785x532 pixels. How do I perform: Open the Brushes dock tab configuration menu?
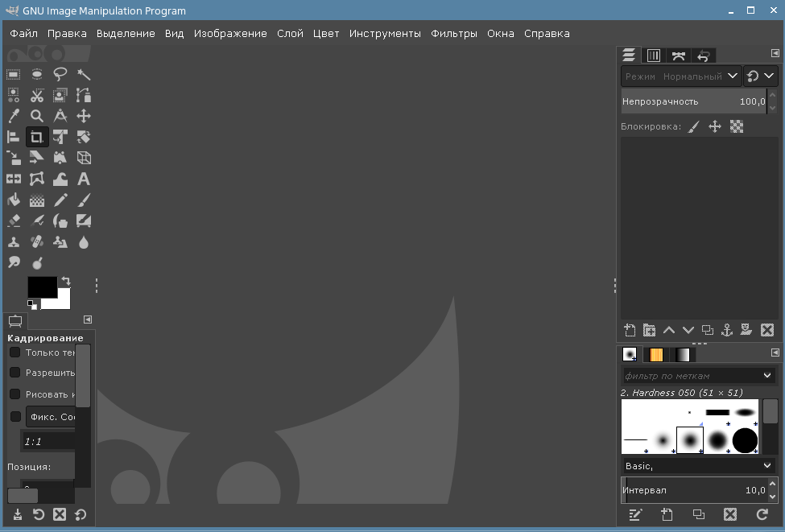(775, 353)
